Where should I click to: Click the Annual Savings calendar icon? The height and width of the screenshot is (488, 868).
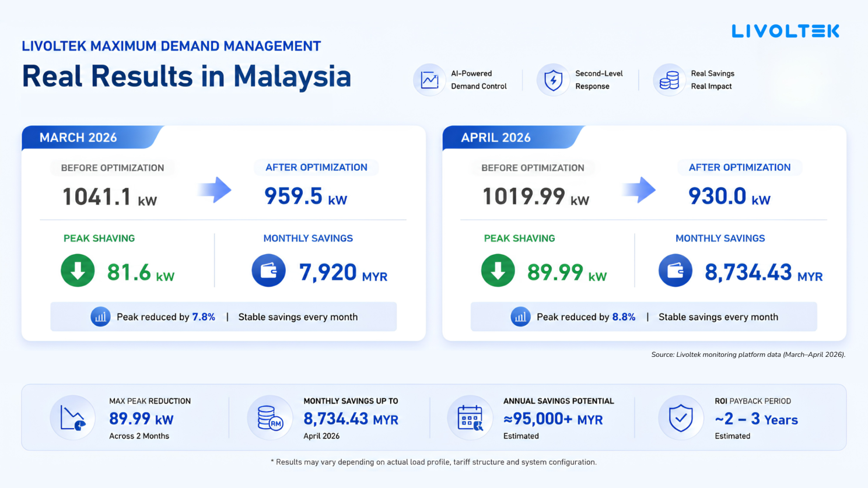pos(470,417)
